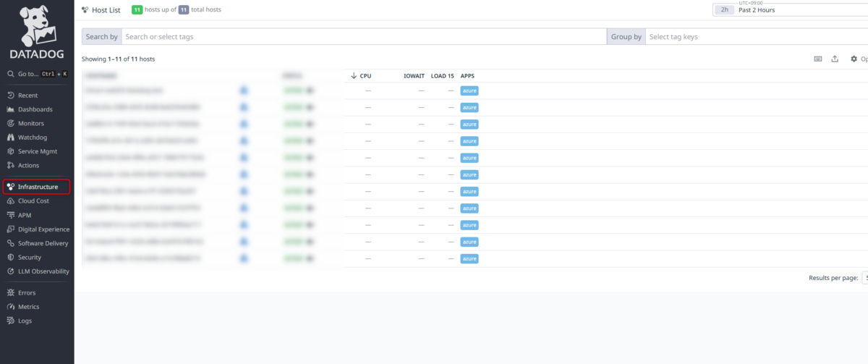Open Dashboards from the sidebar

35,109
